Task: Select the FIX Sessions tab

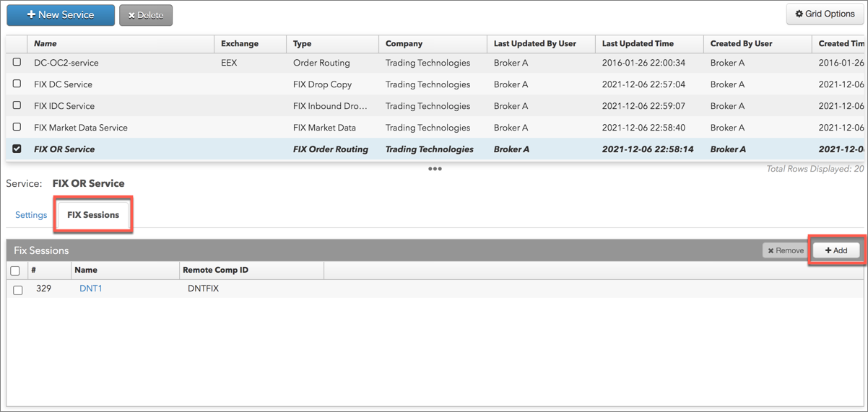Action: 93,215
